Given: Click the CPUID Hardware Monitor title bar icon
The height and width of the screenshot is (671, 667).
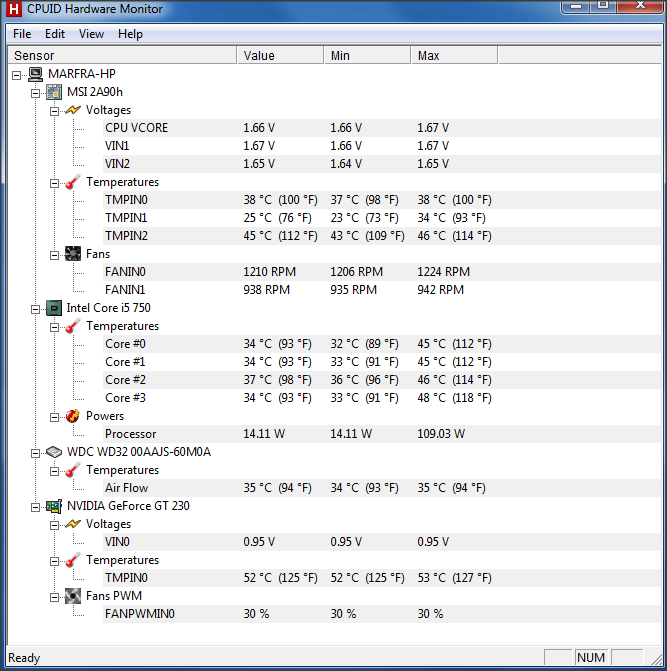Looking at the screenshot, I should 14,9.
